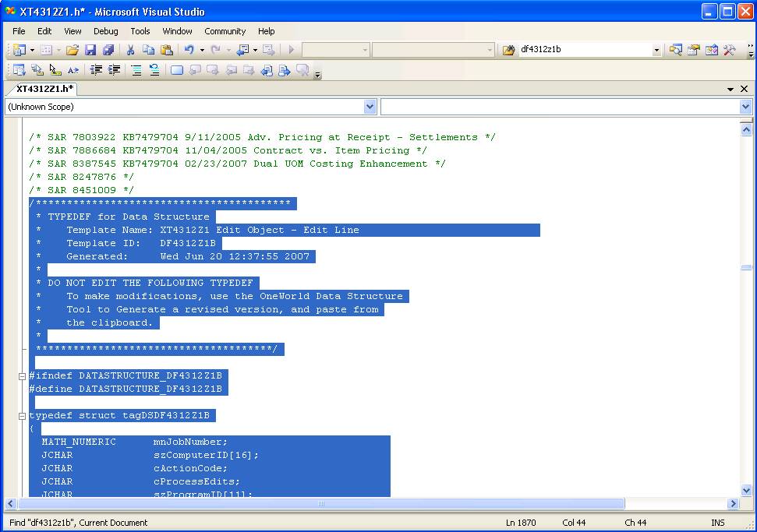Click the horizontal scrollbar left arrow
Viewport: 757px width, 532px height.
[x=11, y=503]
